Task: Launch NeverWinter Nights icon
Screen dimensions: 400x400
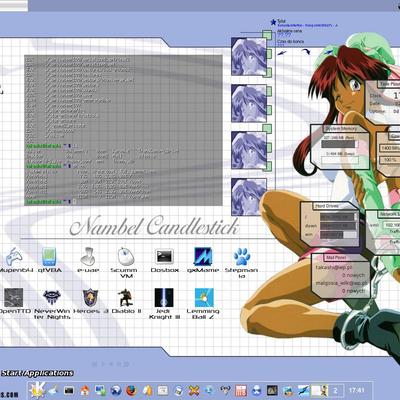Action: [x=52, y=298]
